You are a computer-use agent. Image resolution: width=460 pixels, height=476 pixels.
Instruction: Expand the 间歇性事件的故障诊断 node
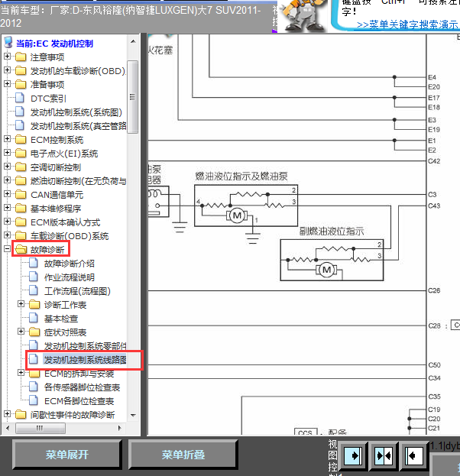pos(8,414)
